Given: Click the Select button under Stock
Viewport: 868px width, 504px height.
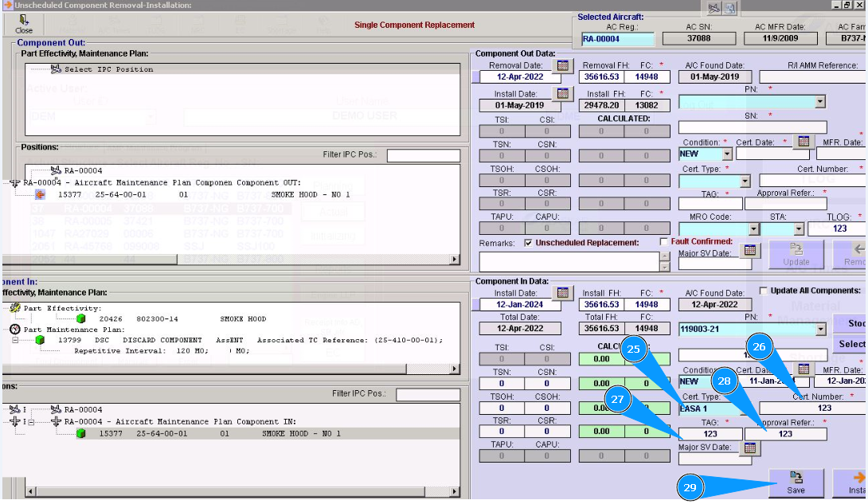Looking at the screenshot, I should 850,344.
